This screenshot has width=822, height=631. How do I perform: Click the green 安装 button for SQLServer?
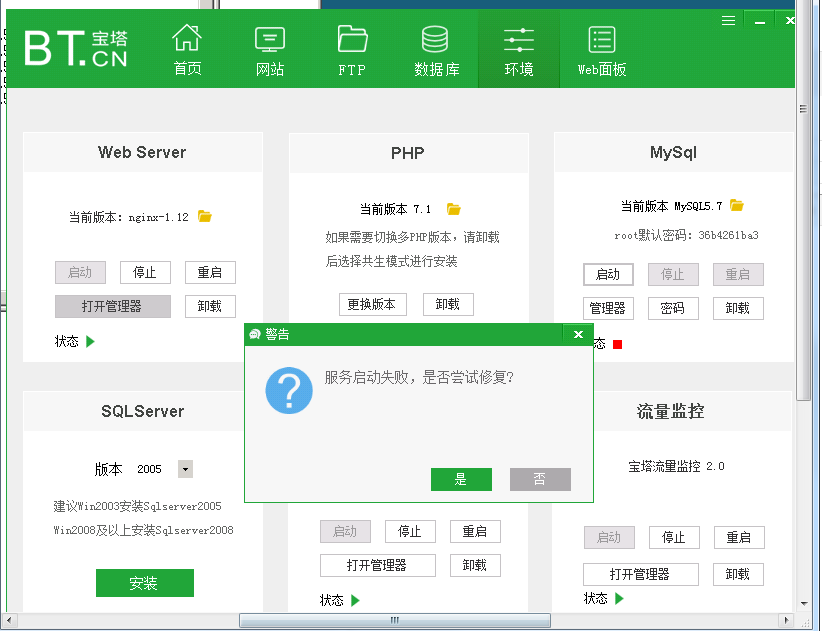click(x=145, y=583)
